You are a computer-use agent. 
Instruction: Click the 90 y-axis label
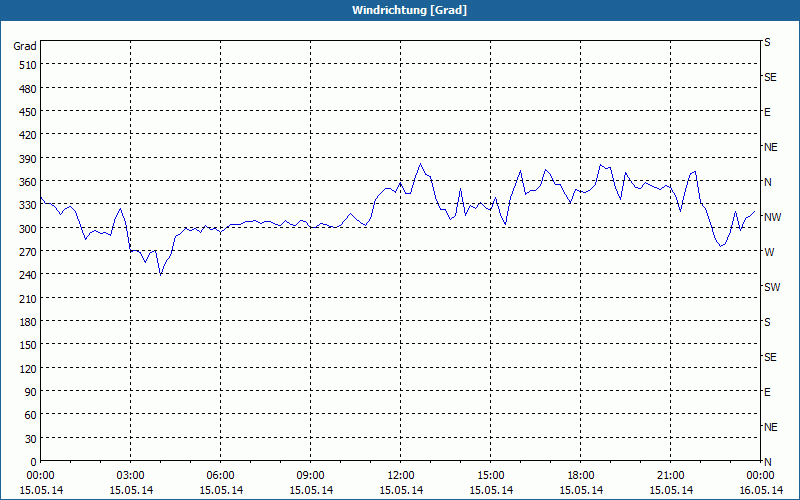pos(31,392)
